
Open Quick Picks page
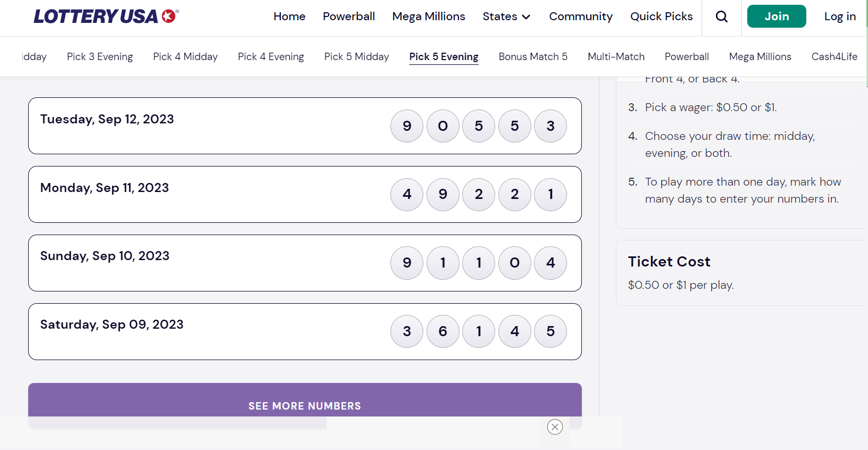click(x=662, y=16)
